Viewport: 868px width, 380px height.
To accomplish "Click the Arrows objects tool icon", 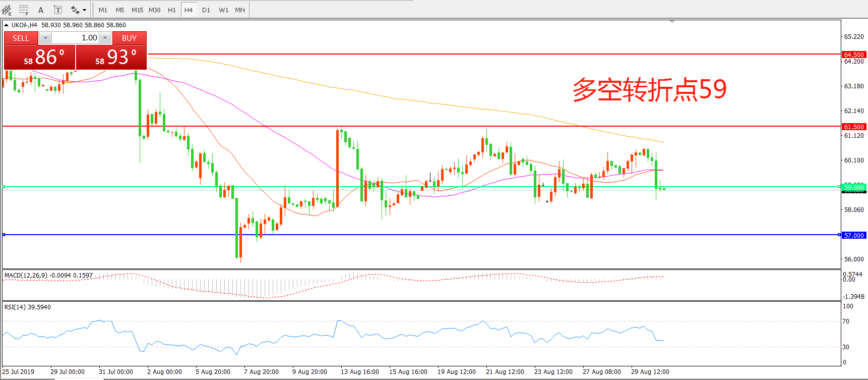I will tap(75, 10).
